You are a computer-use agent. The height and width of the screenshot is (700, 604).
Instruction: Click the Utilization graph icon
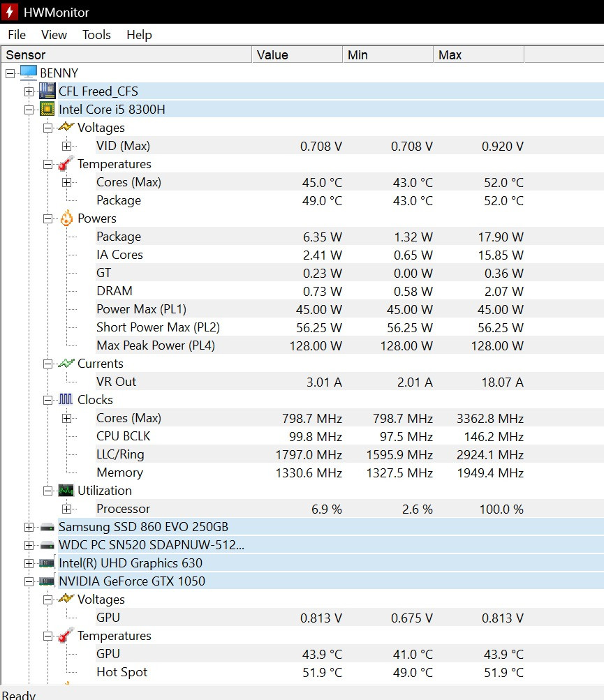coord(66,491)
